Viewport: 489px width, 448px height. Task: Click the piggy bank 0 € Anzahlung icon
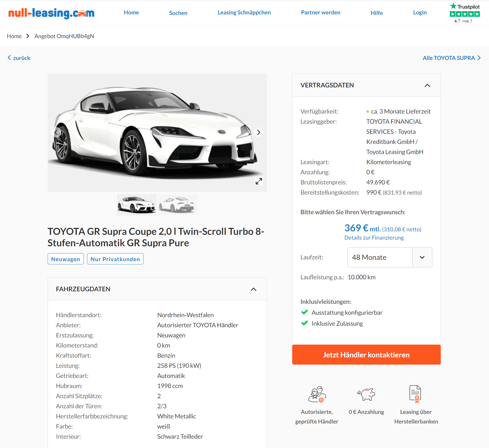(366, 394)
